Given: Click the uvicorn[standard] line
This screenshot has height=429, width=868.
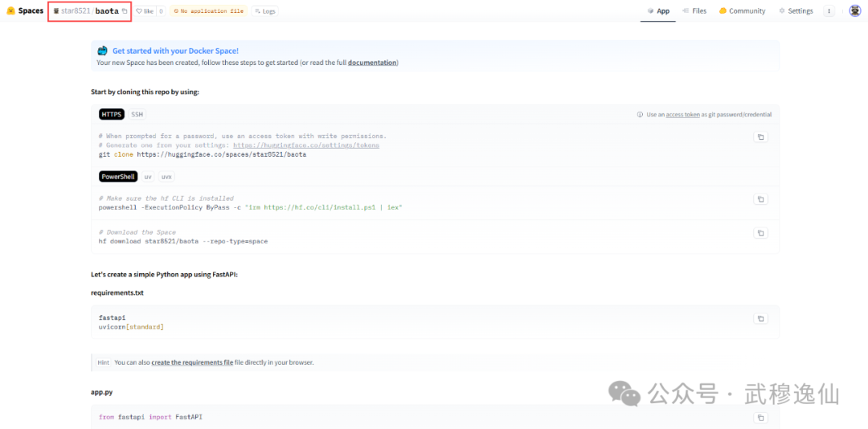Looking at the screenshot, I should pyautogui.click(x=131, y=327).
